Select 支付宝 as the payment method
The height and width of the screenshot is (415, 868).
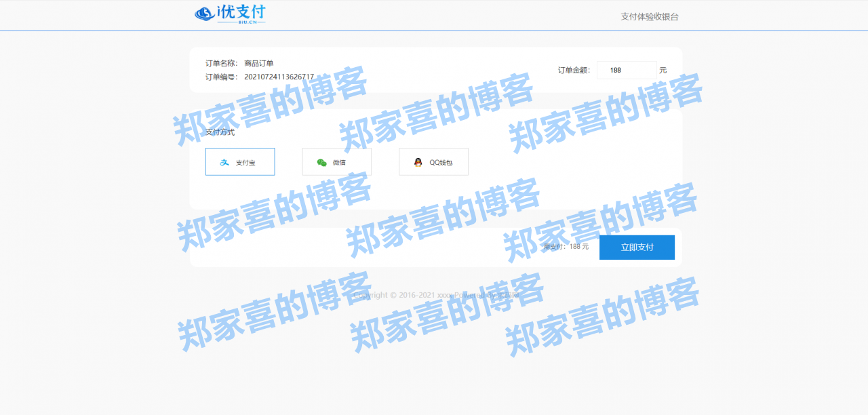click(x=240, y=161)
